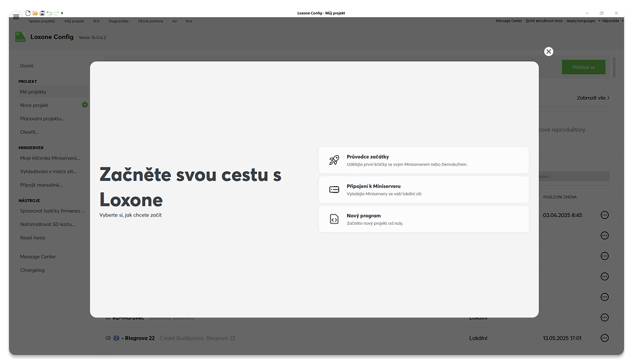Click the new document icon in quick access toolbar
The height and width of the screenshot is (364, 633).
pyautogui.click(x=27, y=13)
